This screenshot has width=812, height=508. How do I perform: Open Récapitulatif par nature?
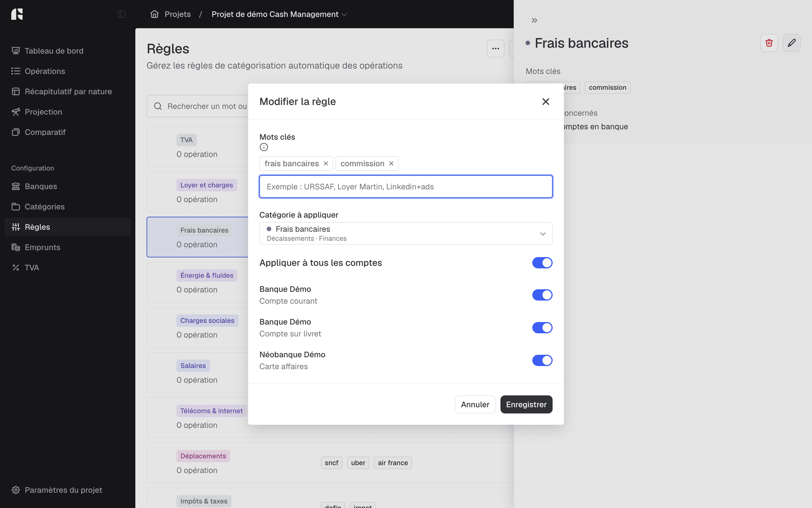[x=67, y=91]
